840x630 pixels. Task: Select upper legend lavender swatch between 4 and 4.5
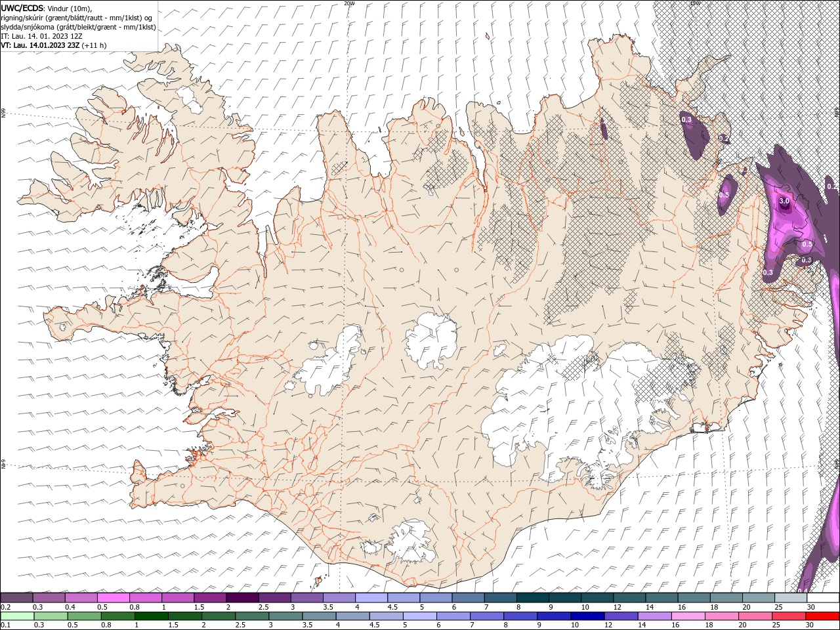[371, 598]
